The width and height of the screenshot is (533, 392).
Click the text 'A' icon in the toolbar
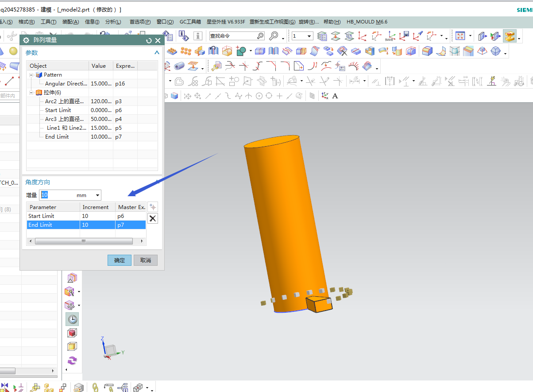(x=335, y=96)
